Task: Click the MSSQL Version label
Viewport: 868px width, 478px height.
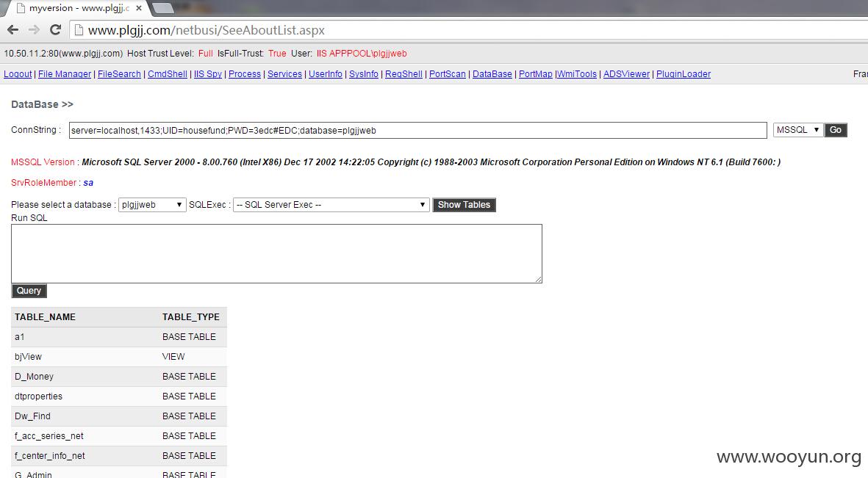Action: click(43, 162)
